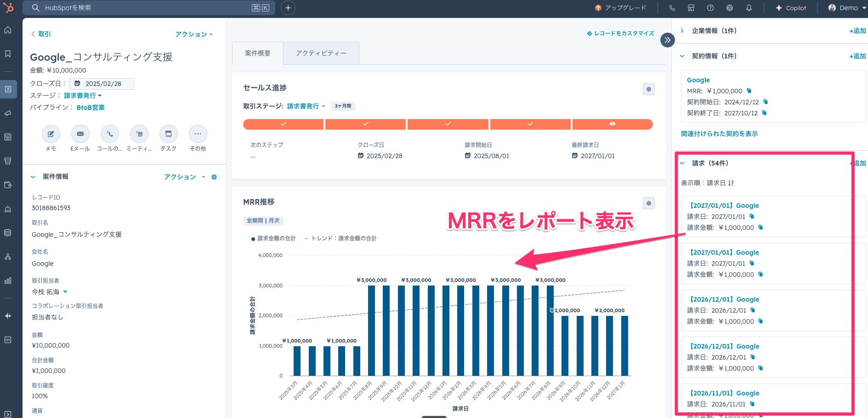Toggle the 全期間 | 月次 chart filter chip

pos(263,221)
